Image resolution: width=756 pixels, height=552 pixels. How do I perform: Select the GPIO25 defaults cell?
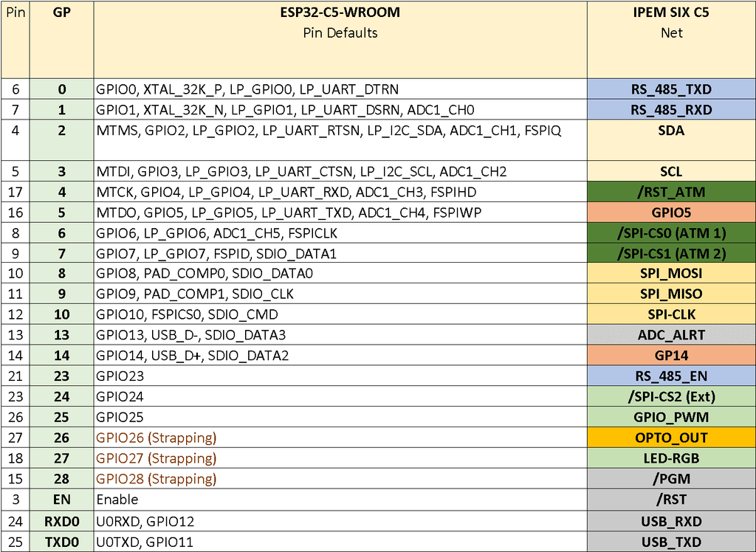(x=340, y=417)
